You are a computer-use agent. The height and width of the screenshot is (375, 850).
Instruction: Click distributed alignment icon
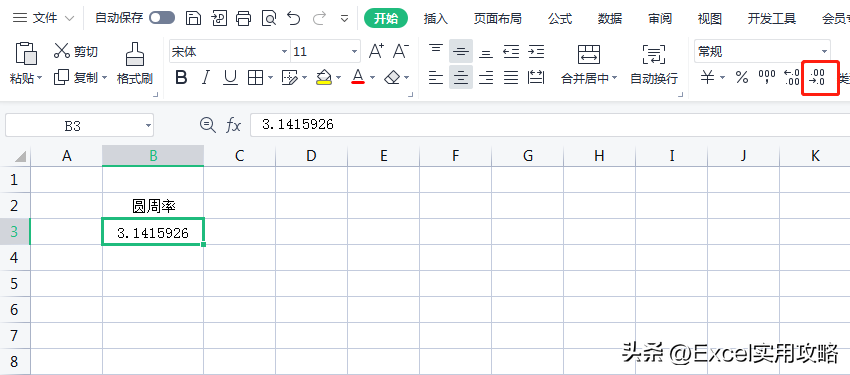click(536, 78)
